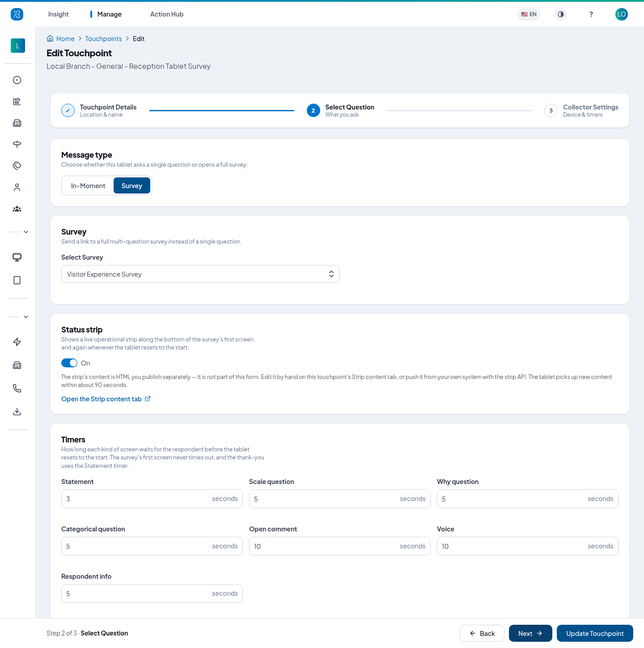This screenshot has height=648, width=644.
Task: Go to the Action Hub tab
Action: coord(167,14)
